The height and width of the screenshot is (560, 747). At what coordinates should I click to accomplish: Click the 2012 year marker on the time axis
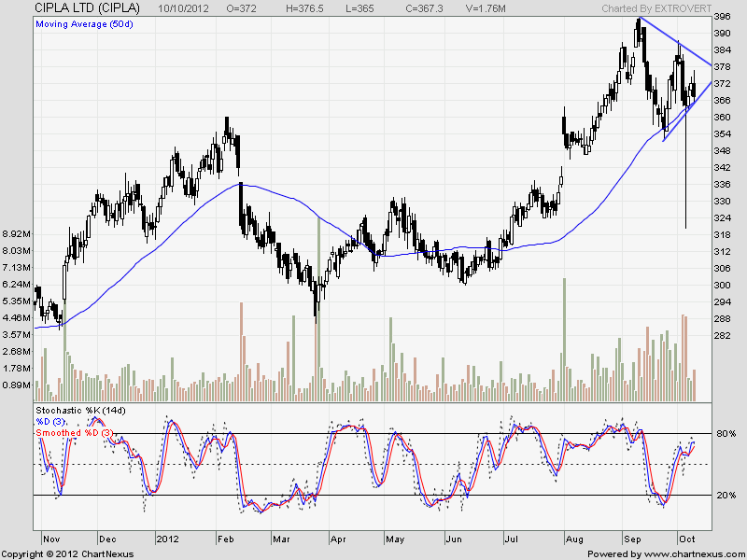coord(168,539)
